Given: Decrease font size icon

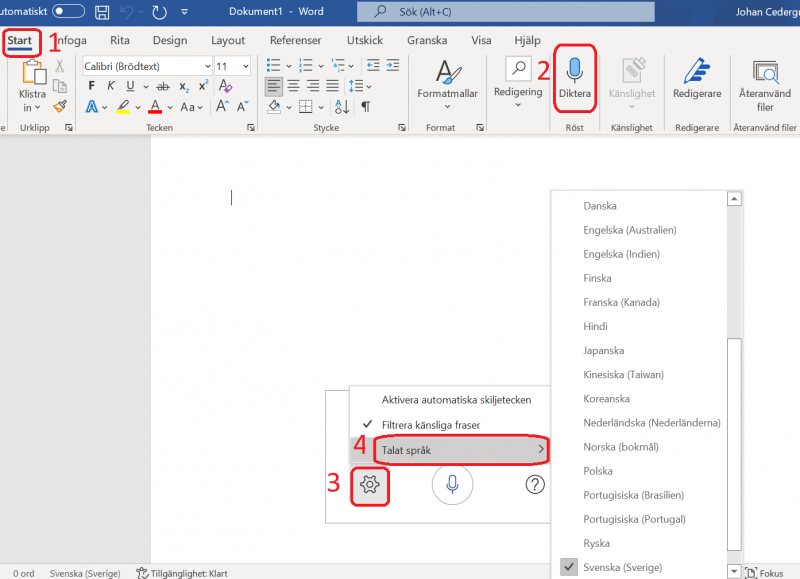Looking at the screenshot, I should pyautogui.click(x=242, y=107).
